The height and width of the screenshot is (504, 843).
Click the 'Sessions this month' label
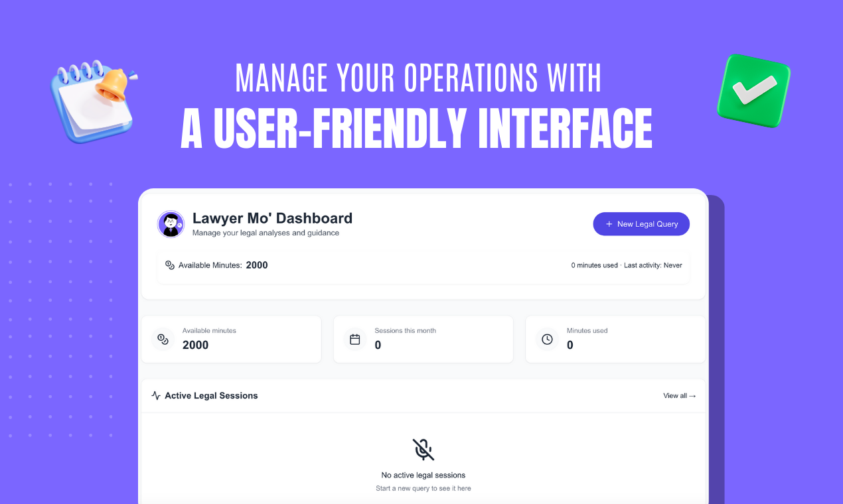[x=405, y=331]
